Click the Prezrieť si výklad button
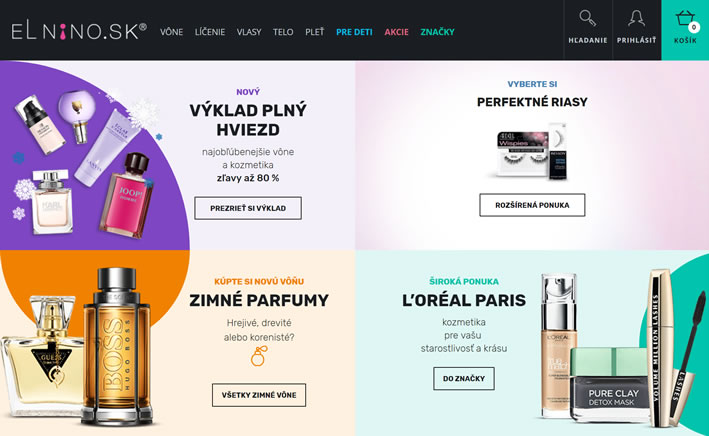 pos(248,208)
